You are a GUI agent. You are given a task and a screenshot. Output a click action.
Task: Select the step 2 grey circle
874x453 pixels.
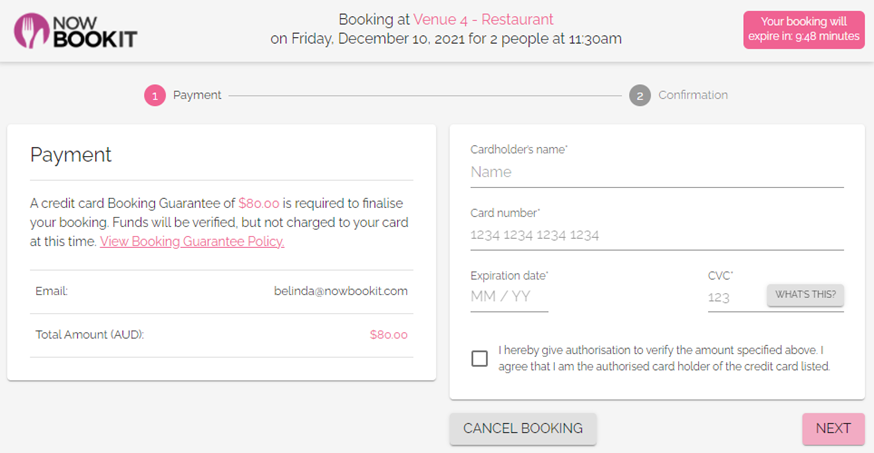click(640, 95)
